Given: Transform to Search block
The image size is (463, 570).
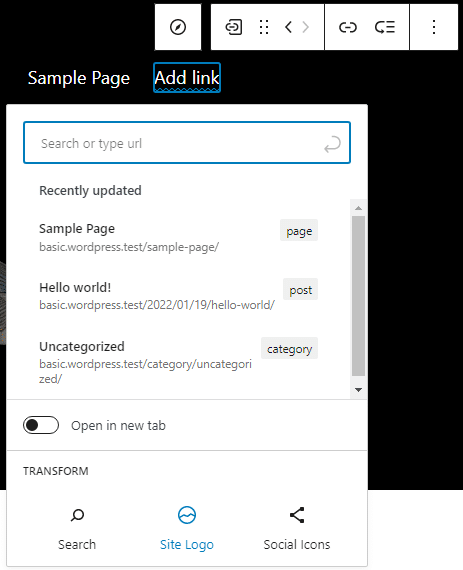Looking at the screenshot, I should click(77, 529).
